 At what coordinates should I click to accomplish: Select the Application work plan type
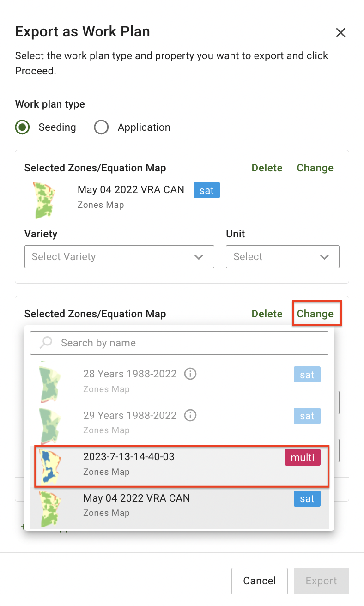101,127
